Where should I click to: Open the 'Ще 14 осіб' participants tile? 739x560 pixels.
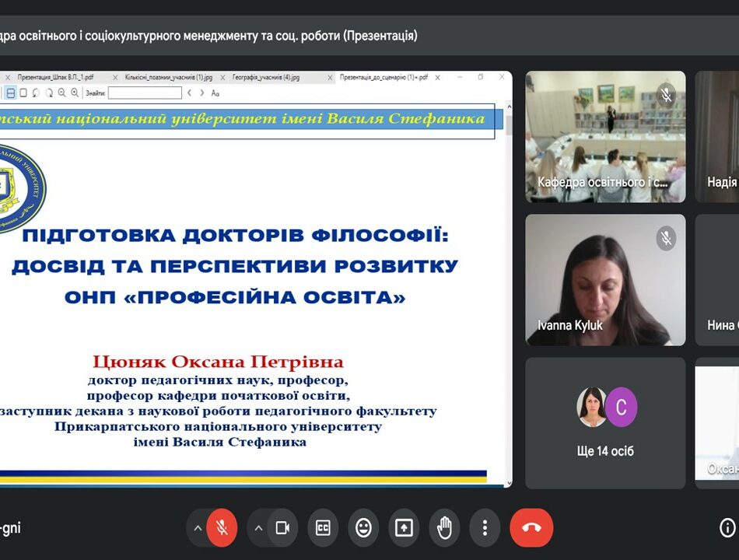point(605,422)
